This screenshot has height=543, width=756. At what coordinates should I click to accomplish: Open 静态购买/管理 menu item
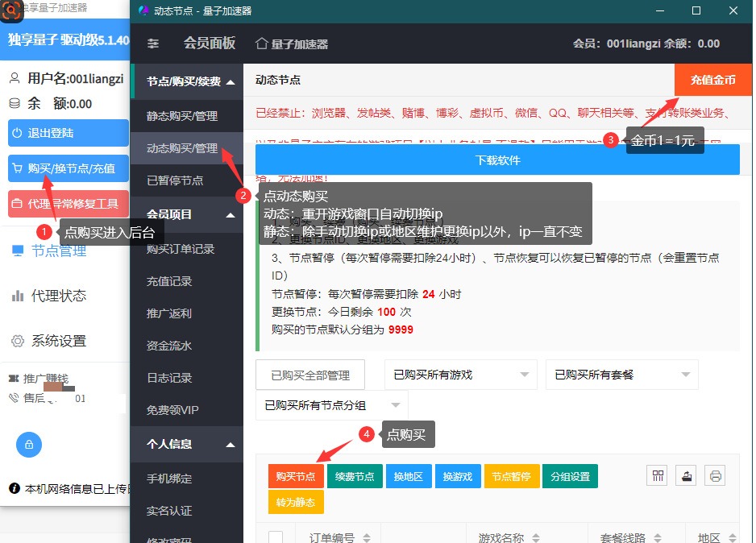[x=188, y=116]
